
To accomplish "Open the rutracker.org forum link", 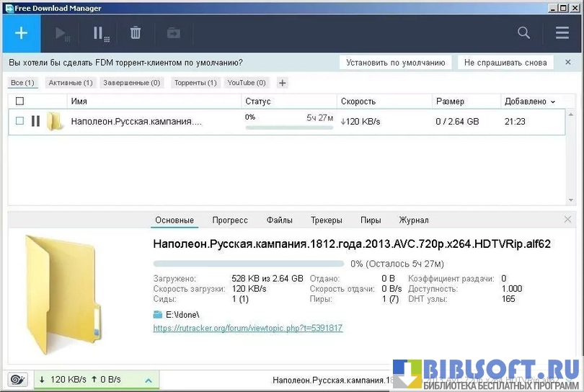I will point(247,329).
